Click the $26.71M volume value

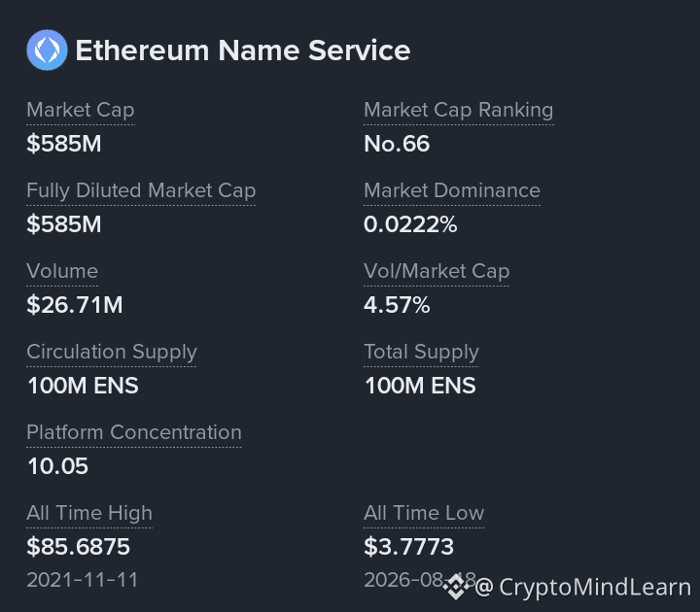tap(75, 305)
